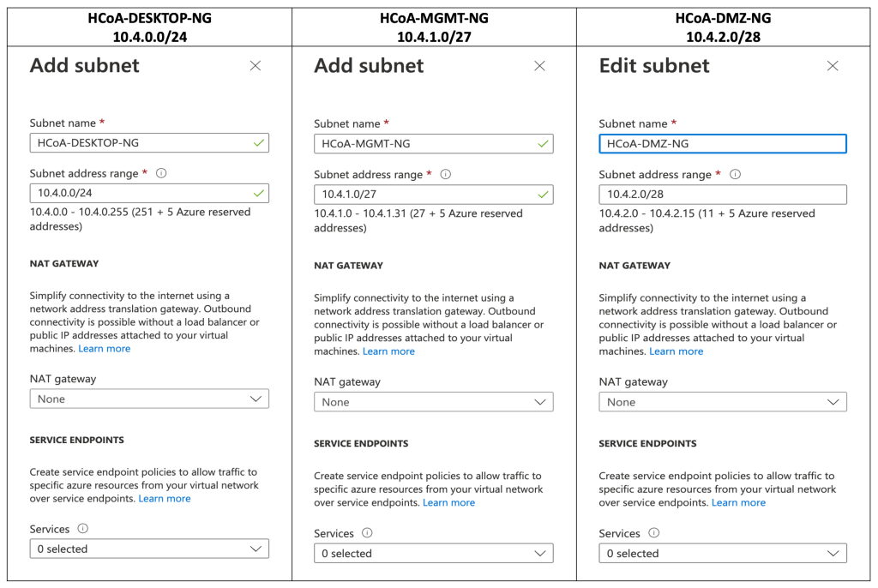Close the HCoA-DESKTOP-NG Add subnet panel
The height and width of the screenshot is (588, 878).
point(255,66)
